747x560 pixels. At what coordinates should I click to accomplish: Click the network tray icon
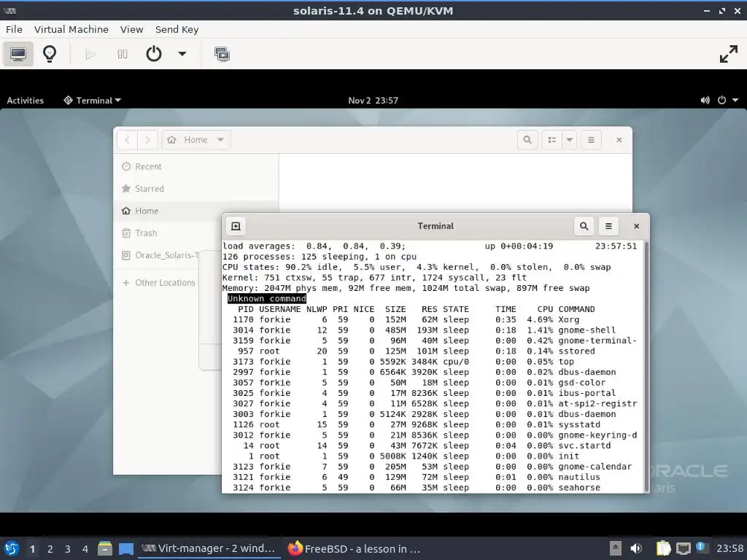point(683,548)
